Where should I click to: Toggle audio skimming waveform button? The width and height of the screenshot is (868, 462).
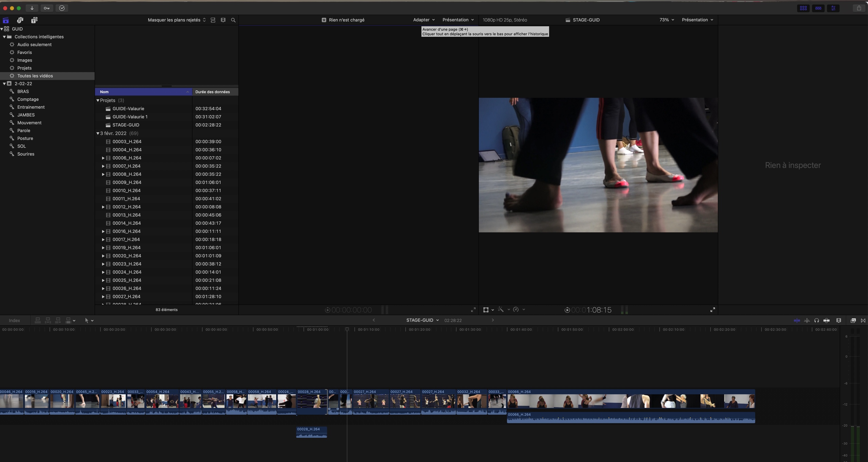coord(807,321)
